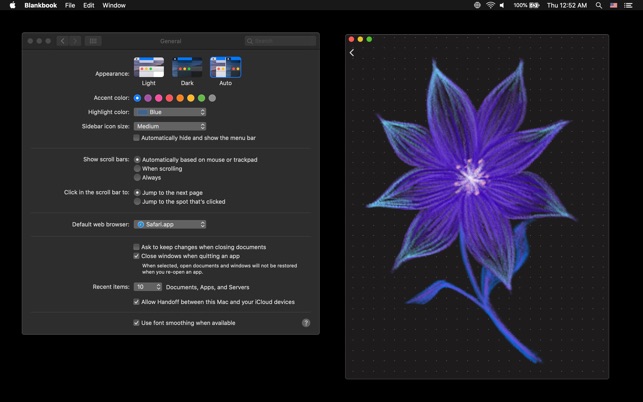Image resolution: width=643 pixels, height=402 pixels.
Task: Open the Highlight color dropdown
Action: tap(170, 112)
